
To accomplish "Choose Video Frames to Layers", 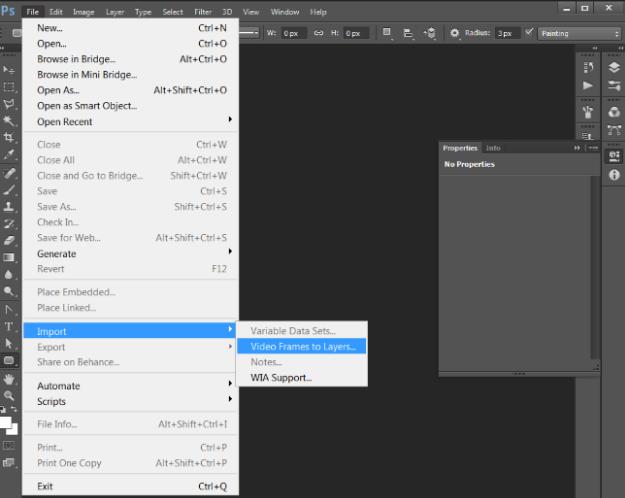I will tap(302, 346).
